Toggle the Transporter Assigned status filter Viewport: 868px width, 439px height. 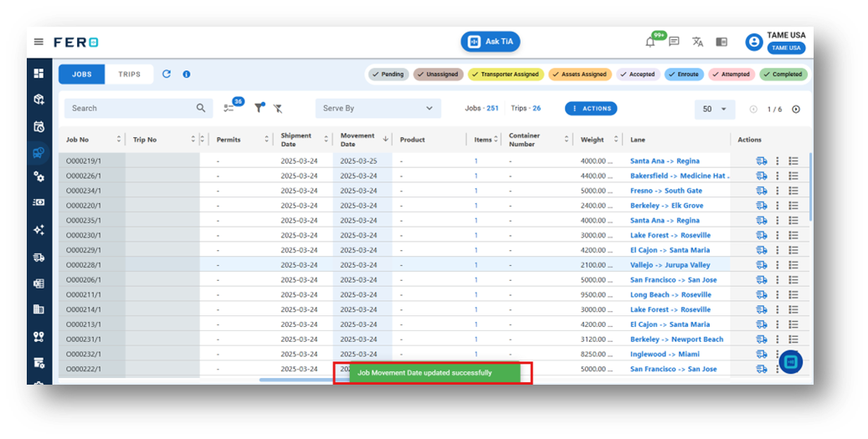click(506, 74)
